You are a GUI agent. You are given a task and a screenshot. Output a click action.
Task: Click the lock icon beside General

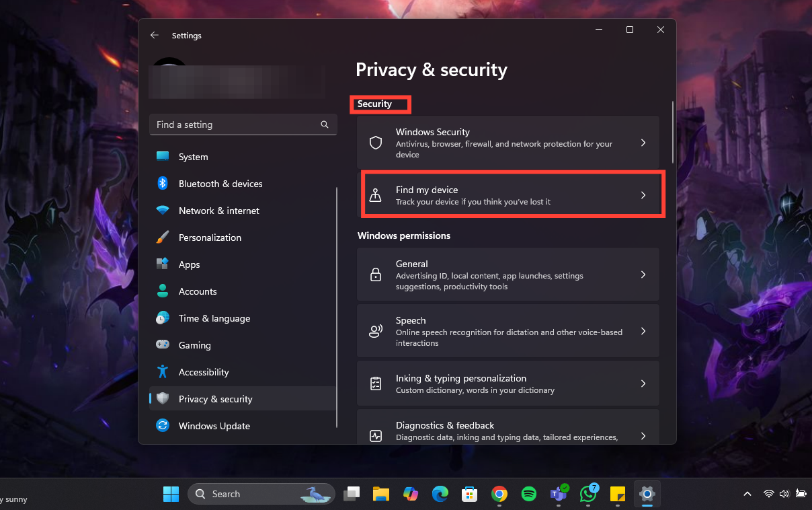pyautogui.click(x=376, y=275)
